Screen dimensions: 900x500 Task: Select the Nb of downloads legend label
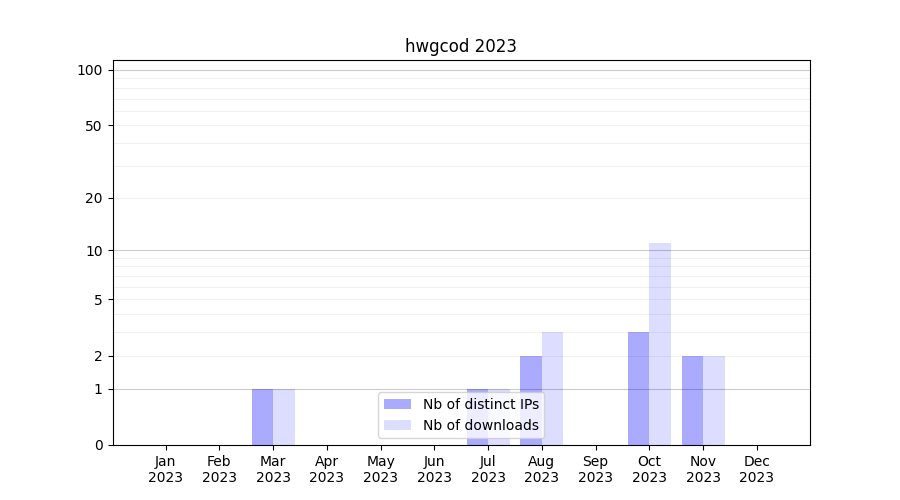(480, 425)
